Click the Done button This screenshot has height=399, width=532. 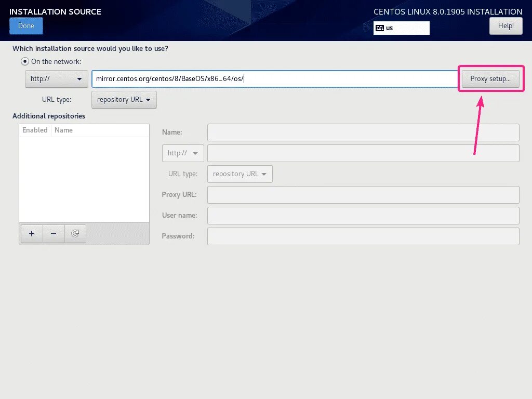pos(26,26)
